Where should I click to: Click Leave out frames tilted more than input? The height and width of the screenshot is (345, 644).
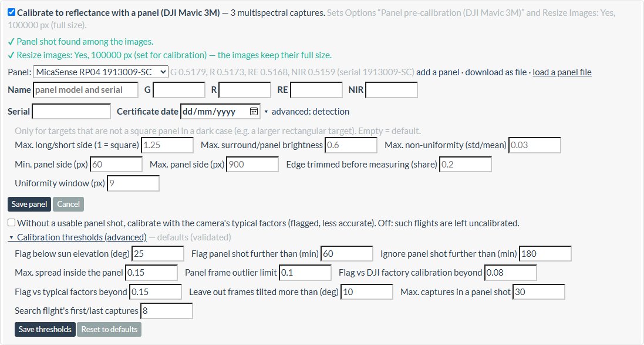[x=367, y=292]
